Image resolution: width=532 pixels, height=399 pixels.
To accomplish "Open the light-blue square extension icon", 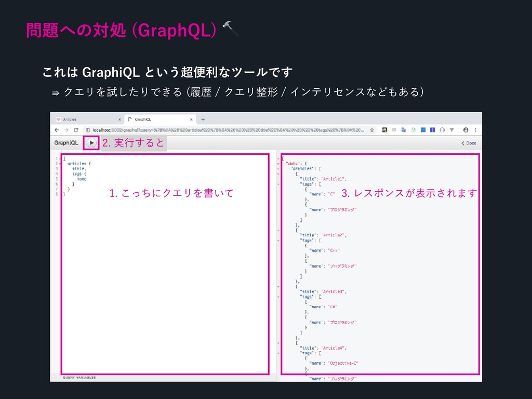I will 423,130.
